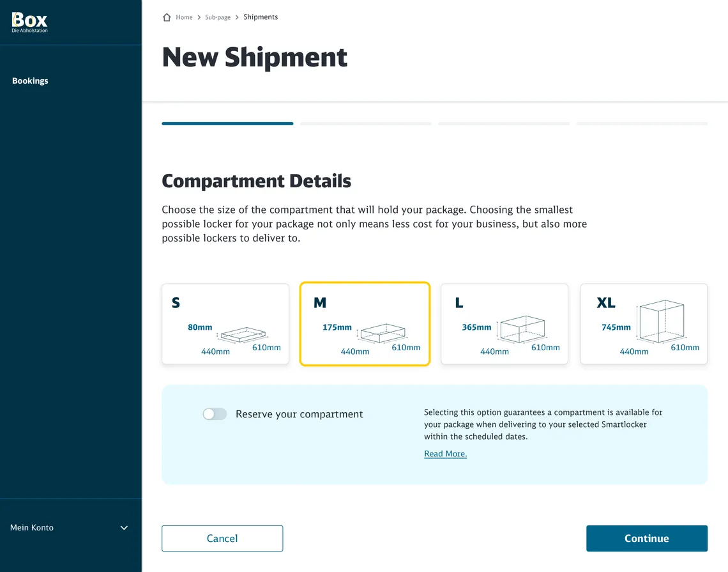Screen dimensions: 728x572
Task: Open the Mein Konto account menu
Action: [32, 528]
